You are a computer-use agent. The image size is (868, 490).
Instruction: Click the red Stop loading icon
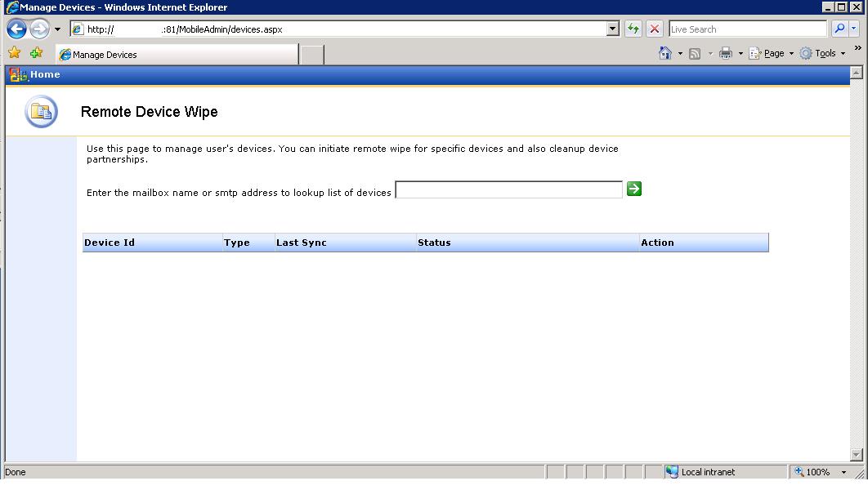[x=655, y=29]
